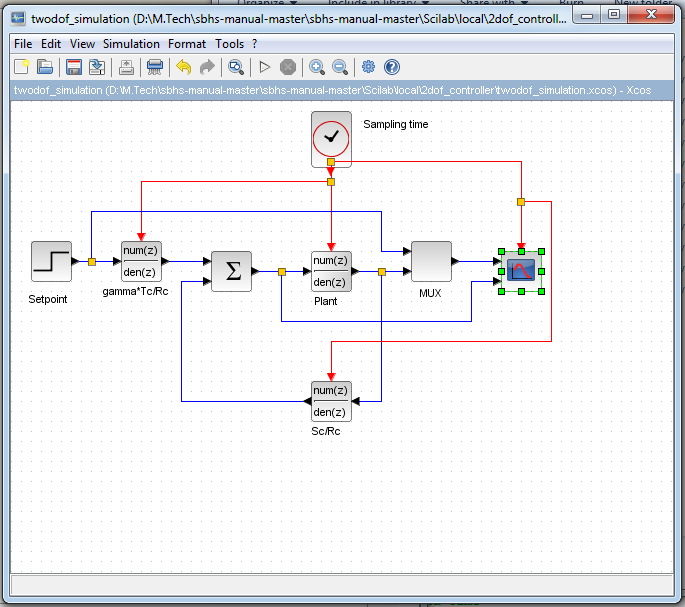This screenshot has width=685, height=607.
Task: Select the Sampling time clock block
Action: pyautogui.click(x=331, y=138)
